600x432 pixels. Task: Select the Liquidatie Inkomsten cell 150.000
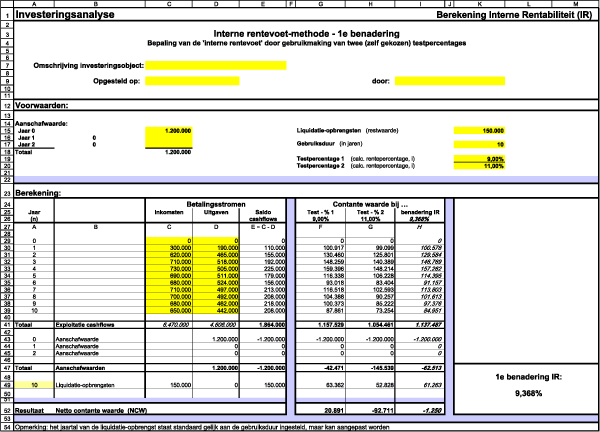click(x=169, y=385)
